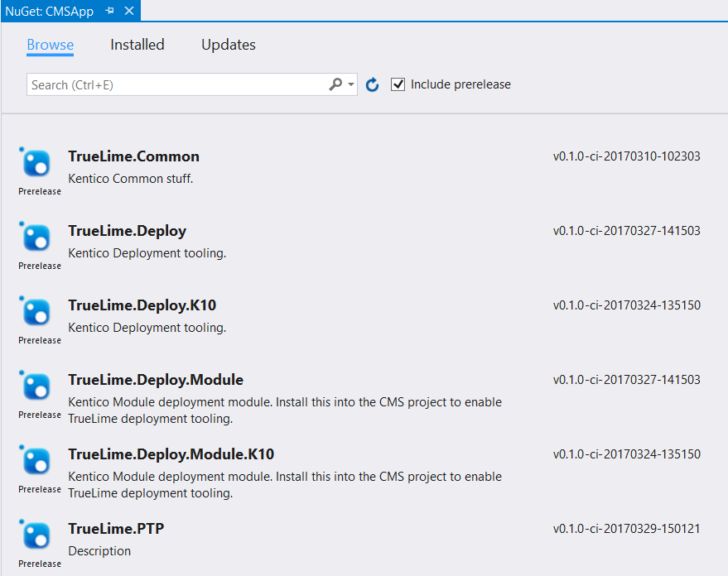Click the TrueLime.Deploy.K10 package icon

[x=36, y=312]
